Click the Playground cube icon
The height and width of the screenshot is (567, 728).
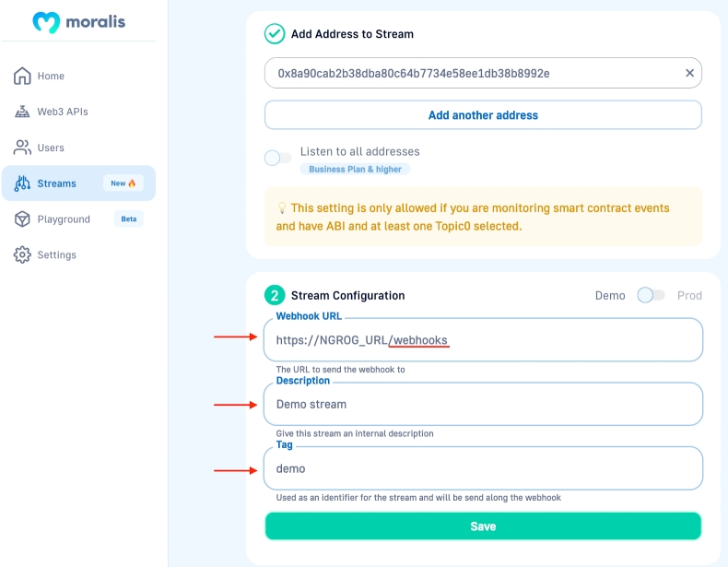22,219
